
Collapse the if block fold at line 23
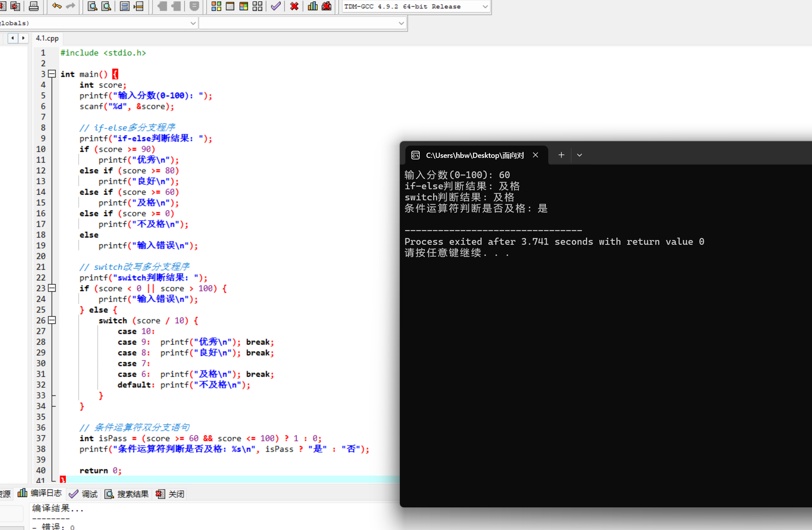[52, 288]
